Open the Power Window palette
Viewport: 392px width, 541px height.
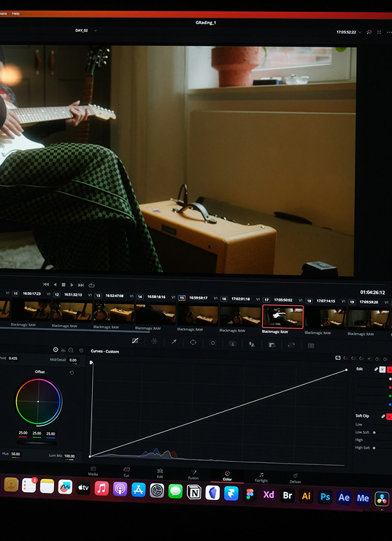pyautogui.click(x=193, y=342)
